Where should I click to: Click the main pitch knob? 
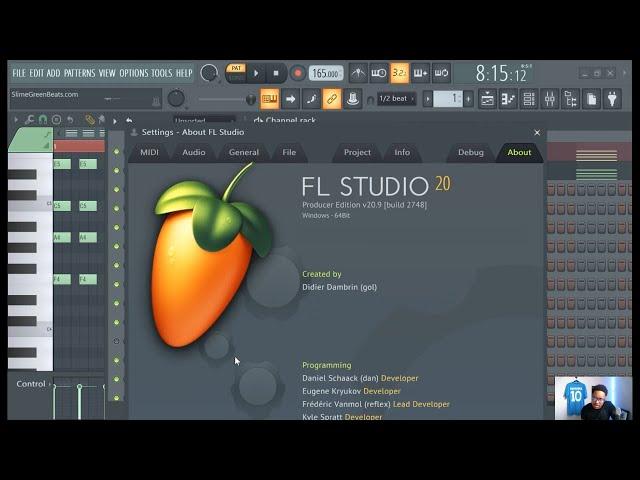pyautogui.click(x=176, y=98)
